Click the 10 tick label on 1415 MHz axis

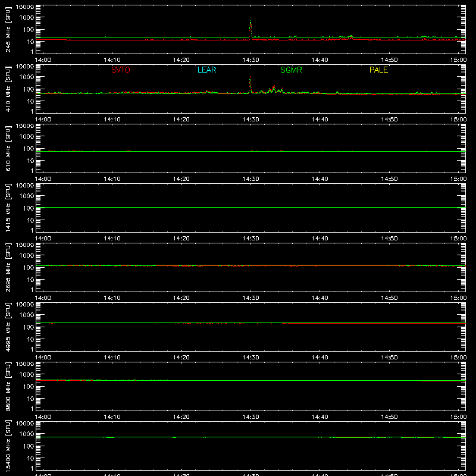30,220
